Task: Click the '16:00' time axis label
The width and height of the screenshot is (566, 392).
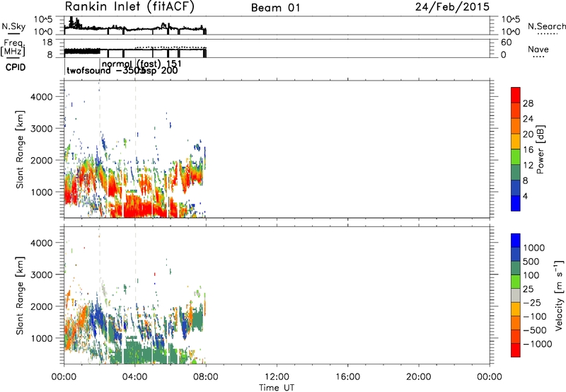Action: tap(347, 377)
